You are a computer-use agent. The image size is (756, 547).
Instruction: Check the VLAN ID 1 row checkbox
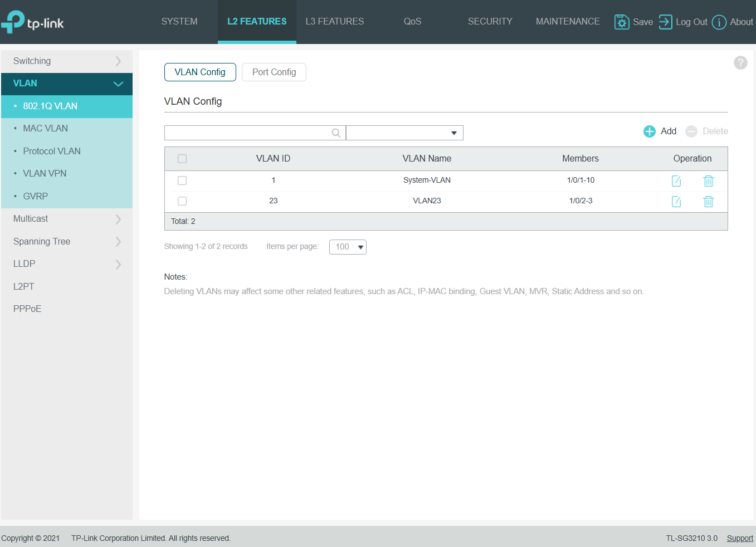[182, 180]
